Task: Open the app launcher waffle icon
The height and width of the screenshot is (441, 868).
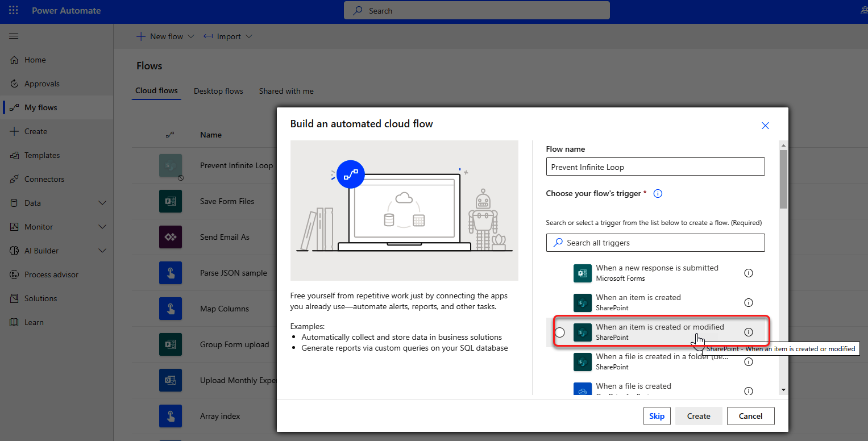Action: pyautogui.click(x=14, y=11)
